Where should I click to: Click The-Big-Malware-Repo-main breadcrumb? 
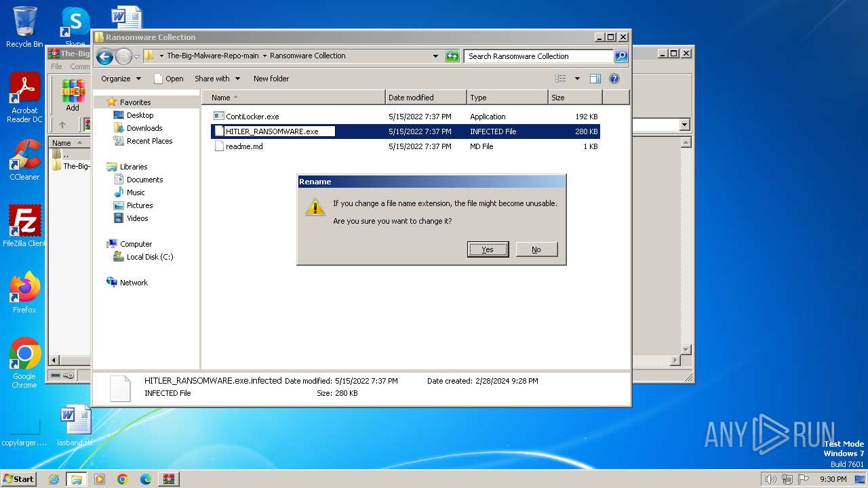tap(213, 56)
